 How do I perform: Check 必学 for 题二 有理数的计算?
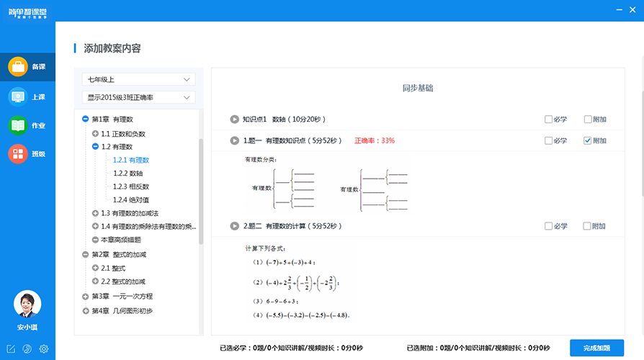[x=548, y=226]
